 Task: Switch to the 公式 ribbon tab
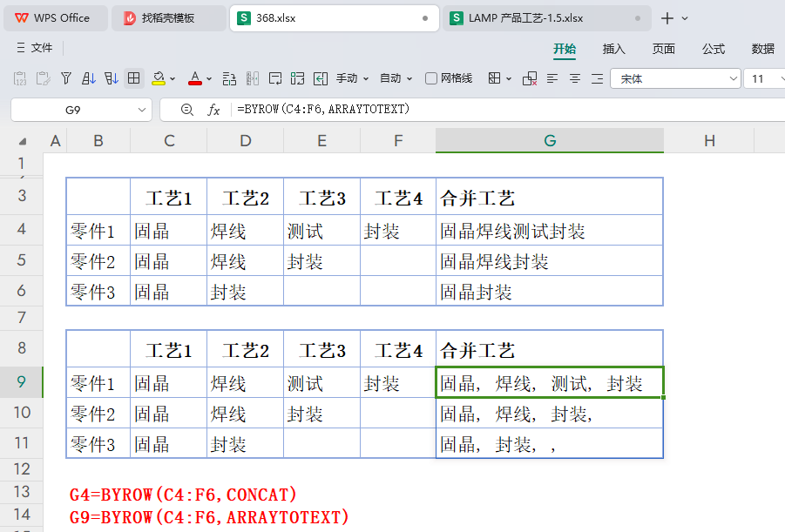pos(713,49)
